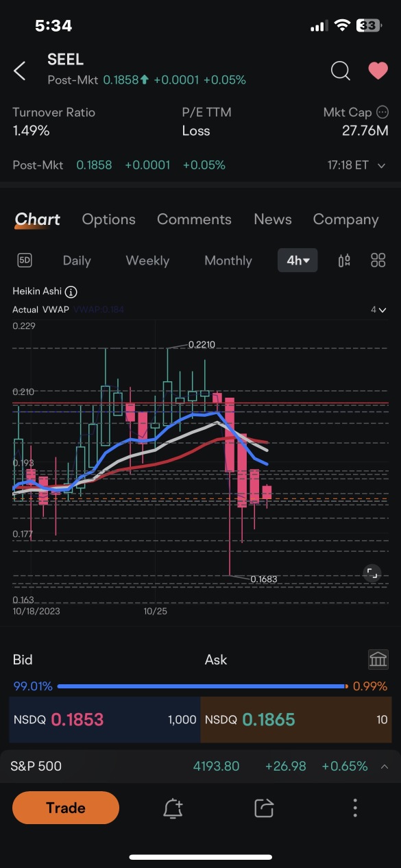Add a price alert bell
This screenshot has height=868, width=401.
point(173,808)
